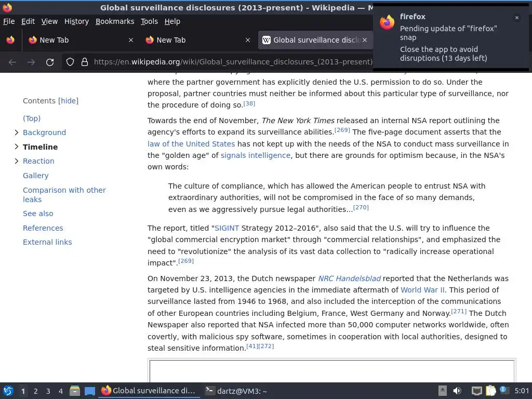Open the History menu
Viewport: 532px width, 399px height.
coord(76,21)
